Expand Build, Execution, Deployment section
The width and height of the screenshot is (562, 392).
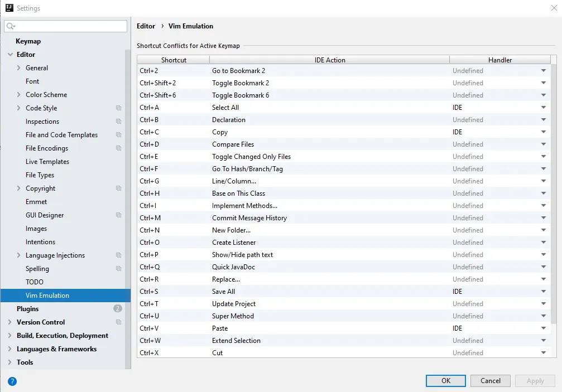coord(9,336)
